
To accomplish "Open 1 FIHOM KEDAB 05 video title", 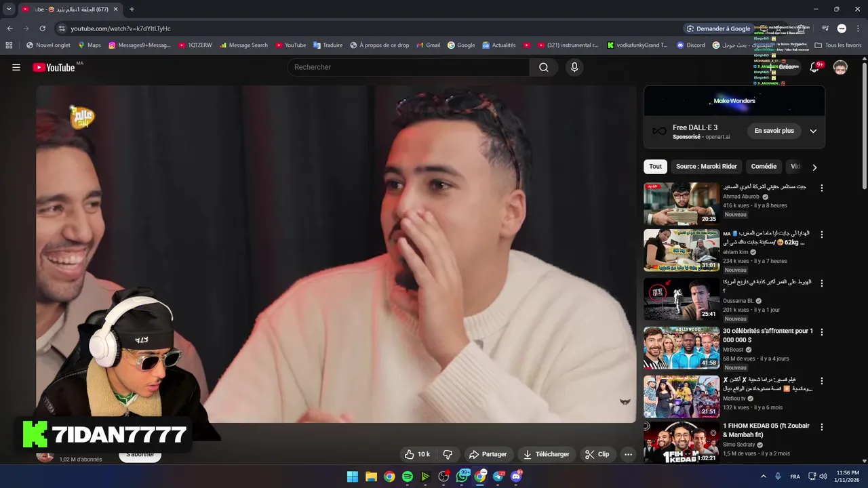I will click(766, 430).
